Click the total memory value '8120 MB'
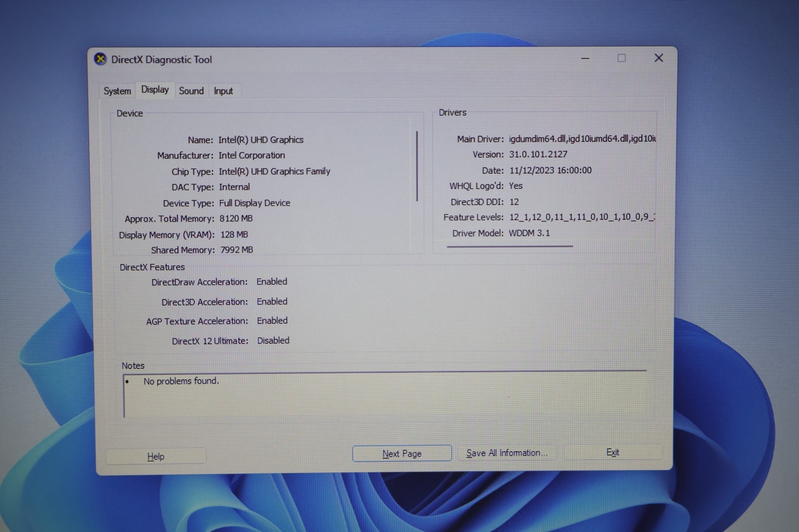Screen dimensions: 799x532 pyautogui.click(x=236, y=219)
